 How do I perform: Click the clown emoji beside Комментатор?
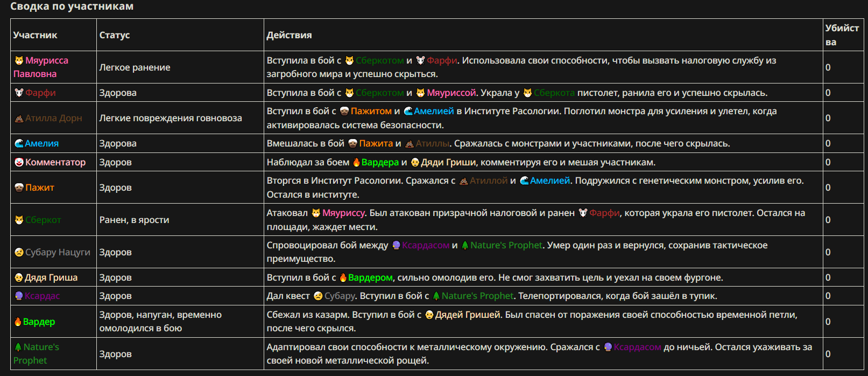pos(19,162)
